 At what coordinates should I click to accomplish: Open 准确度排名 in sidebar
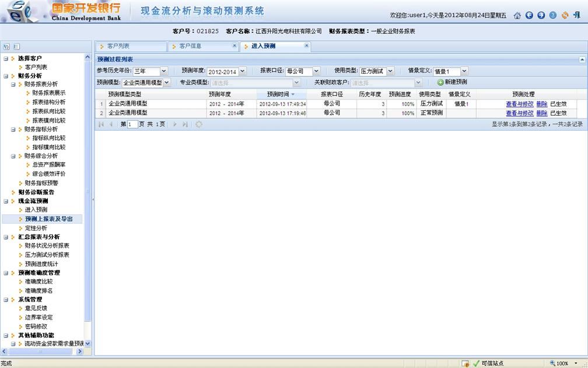point(38,291)
